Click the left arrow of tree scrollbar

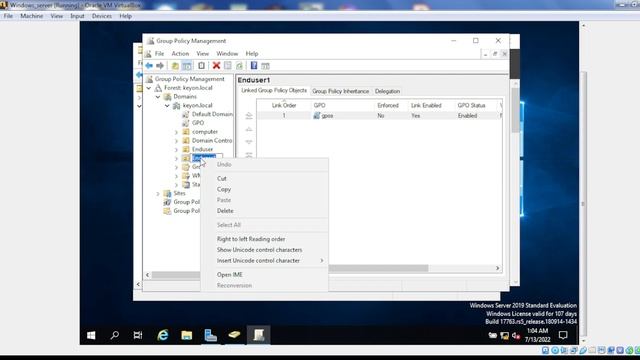[x=147, y=275]
